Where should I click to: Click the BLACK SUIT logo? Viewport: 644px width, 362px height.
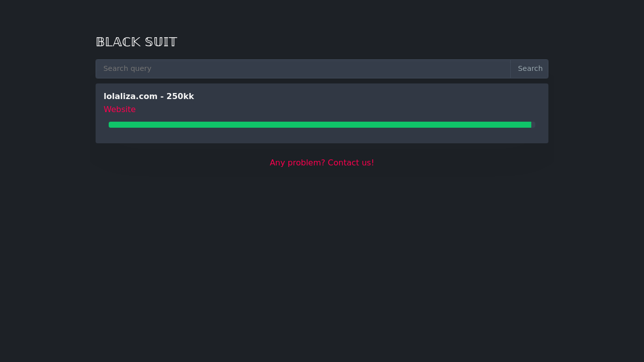pyautogui.click(x=136, y=42)
